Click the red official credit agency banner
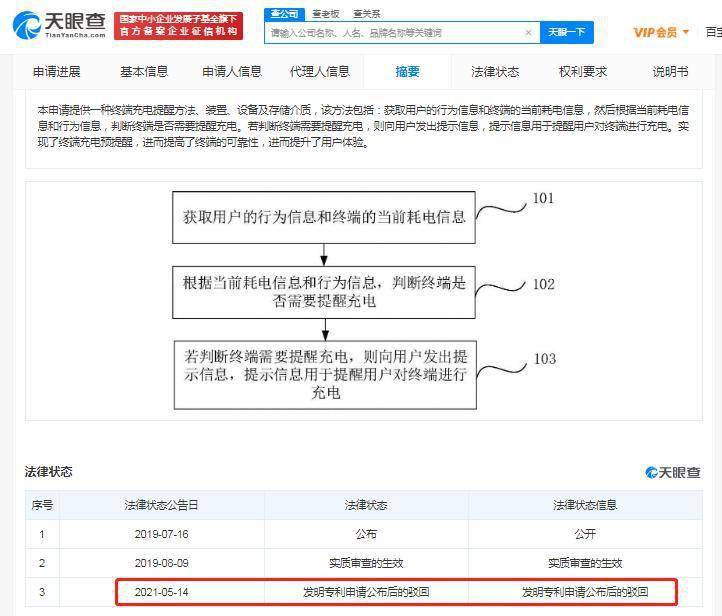 click(178, 25)
